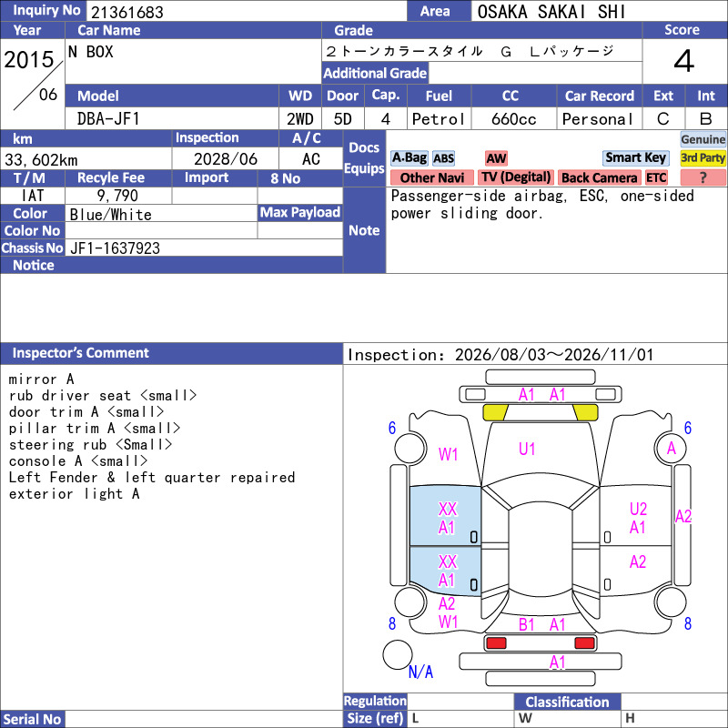Click the Other Navi badge
The height and width of the screenshot is (728, 728).
coord(431,177)
